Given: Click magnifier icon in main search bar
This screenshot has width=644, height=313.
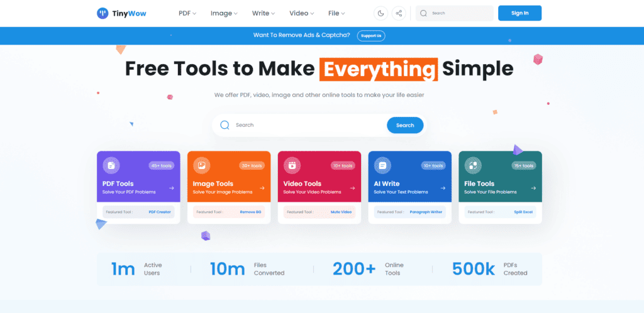Looking at the screenshot, I should click(x=225, y=125).
